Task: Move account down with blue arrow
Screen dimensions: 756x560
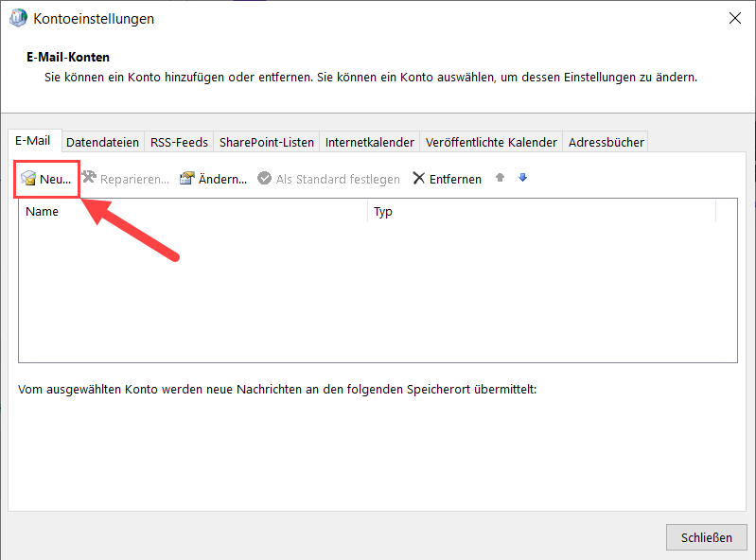Action: click(x=522, y=178)
